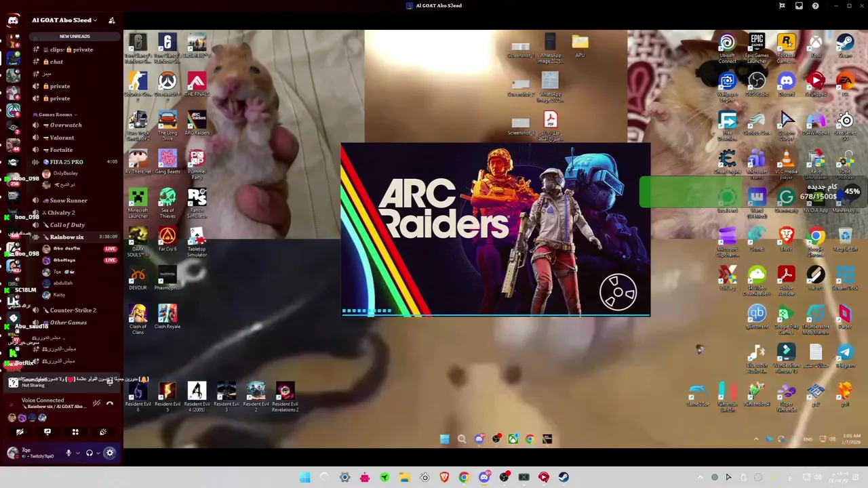Open Steam from the bottom Windows taskbar

point(564,477)
